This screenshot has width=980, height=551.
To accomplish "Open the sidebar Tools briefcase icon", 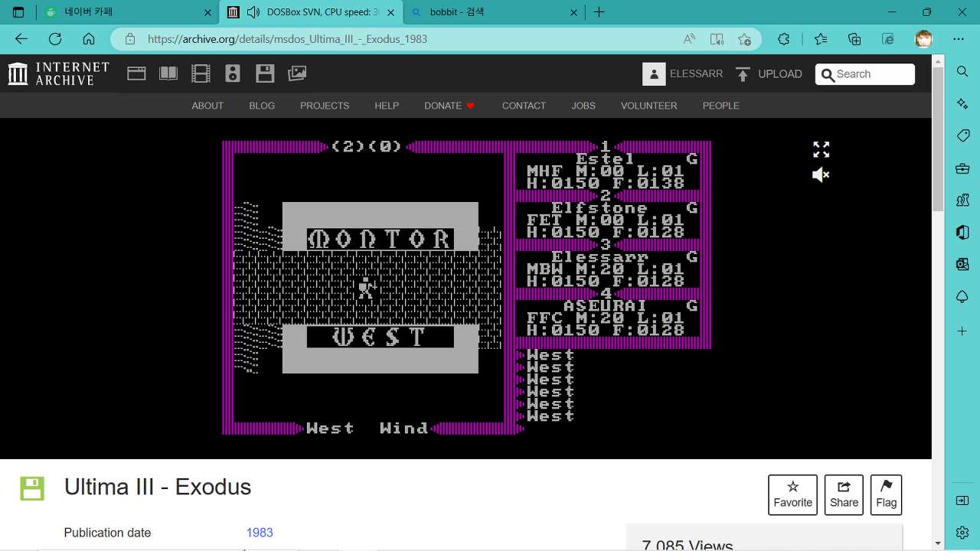I will (x=962, y=168).
